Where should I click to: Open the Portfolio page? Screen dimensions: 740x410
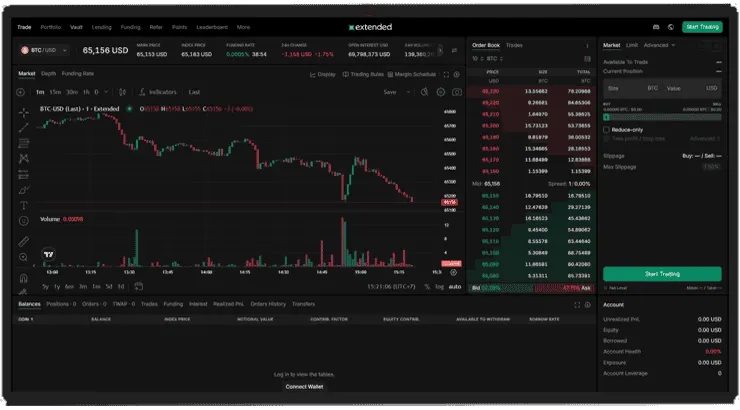[x=50, y=27]
